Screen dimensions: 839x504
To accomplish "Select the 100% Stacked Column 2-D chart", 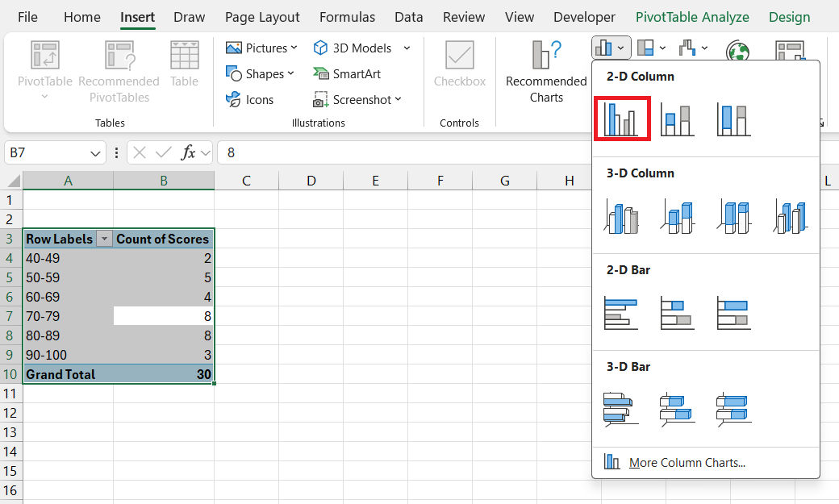I will pyautogui.click(x=733, y=120).
